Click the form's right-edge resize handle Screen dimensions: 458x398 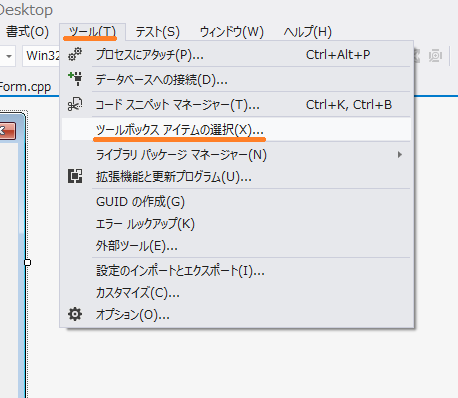pos(27,263)
